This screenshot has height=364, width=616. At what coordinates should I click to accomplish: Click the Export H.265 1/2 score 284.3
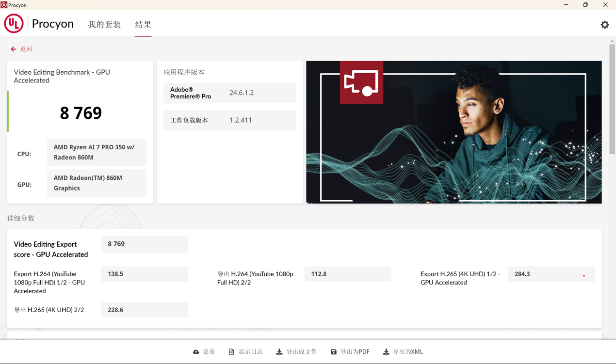(x=551, y=274)
